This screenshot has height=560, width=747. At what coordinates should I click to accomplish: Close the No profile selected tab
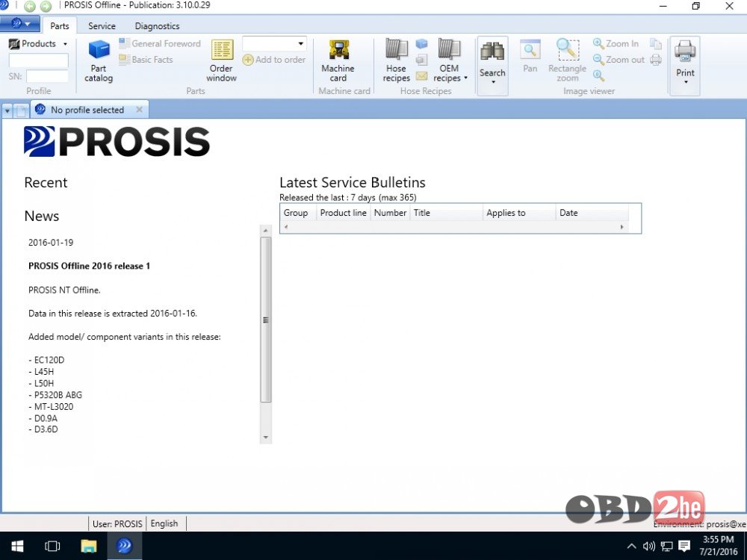[x=139, y=110]
